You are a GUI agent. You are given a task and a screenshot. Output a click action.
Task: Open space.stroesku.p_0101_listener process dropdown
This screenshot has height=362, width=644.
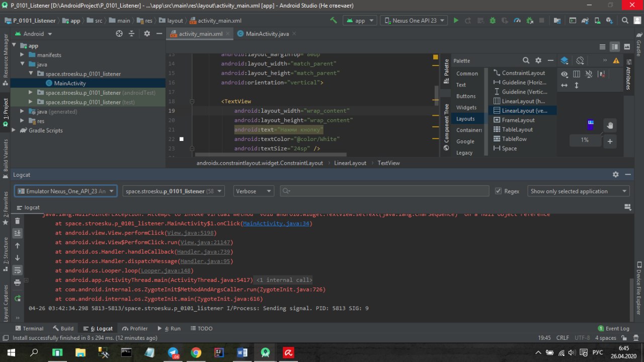point(175,191)
